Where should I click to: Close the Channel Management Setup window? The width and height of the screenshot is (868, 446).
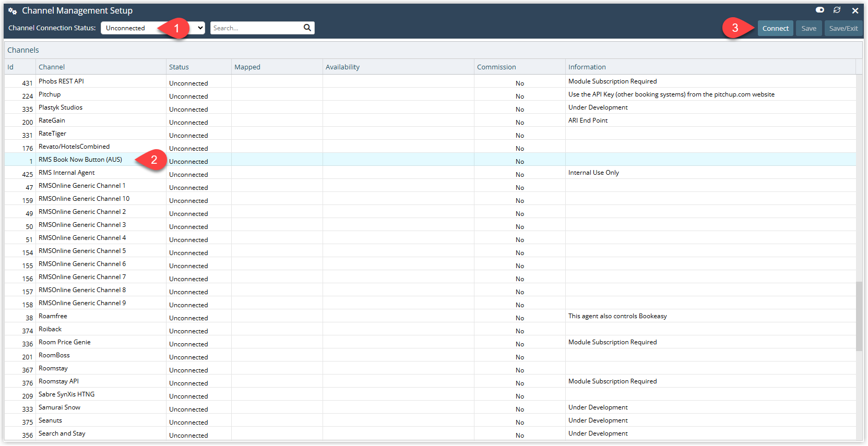pyautogui.click(x=855, y=10)
